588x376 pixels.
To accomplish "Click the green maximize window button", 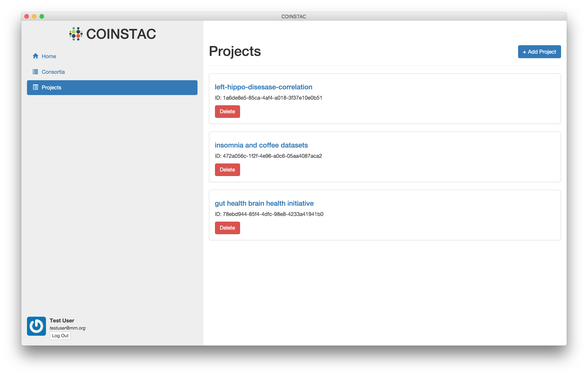I will pyautogui.click(x=42, y=16).
